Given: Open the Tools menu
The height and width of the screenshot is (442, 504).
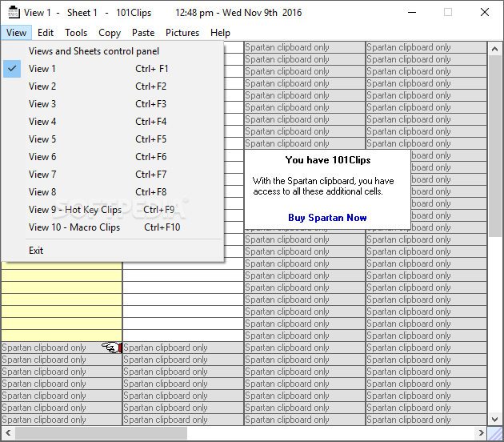Looking at the screenshot, I should pyautogui.click(x=76, y=33).
